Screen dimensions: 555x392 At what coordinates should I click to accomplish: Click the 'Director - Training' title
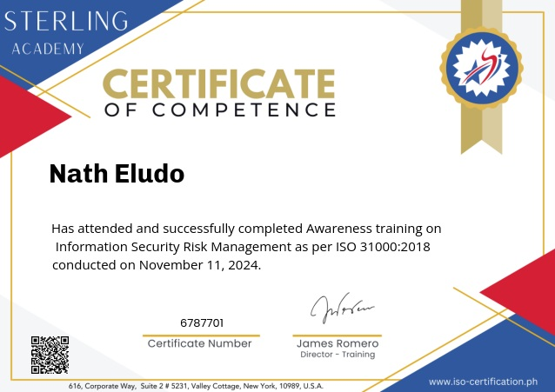coord(338,355)
